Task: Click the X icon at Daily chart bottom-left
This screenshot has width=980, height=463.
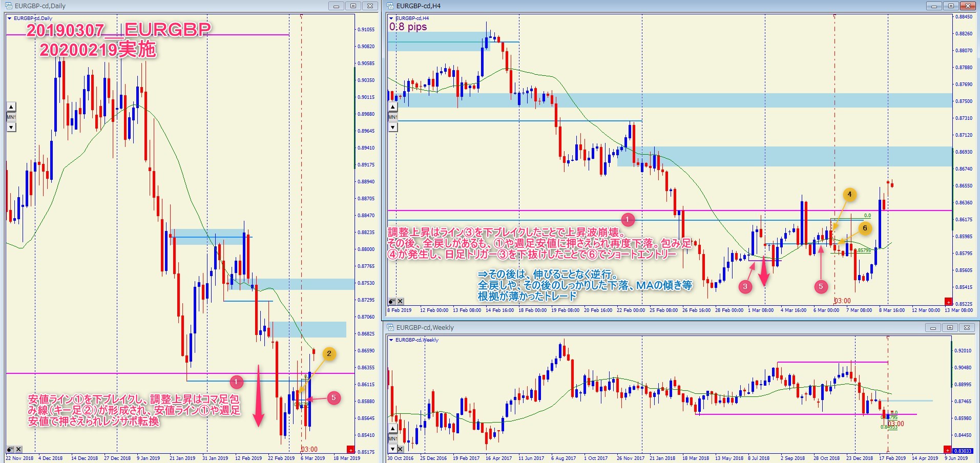Action: [19, 449]
